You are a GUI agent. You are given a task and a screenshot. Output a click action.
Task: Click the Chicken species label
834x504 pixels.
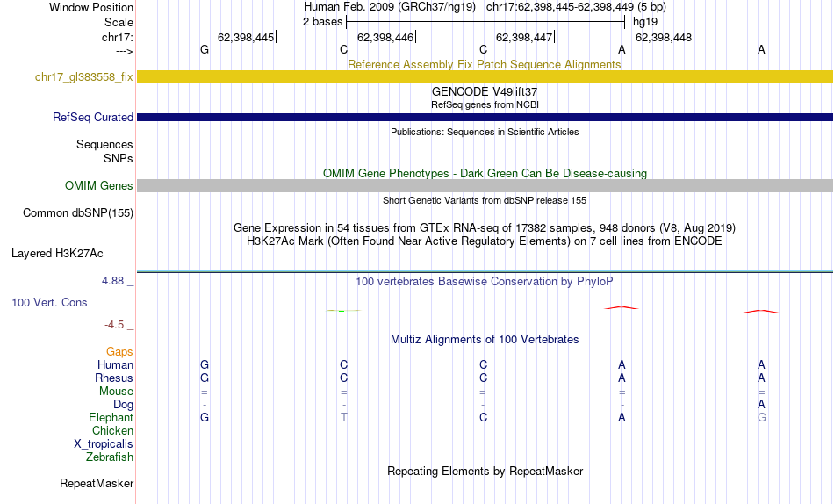(112, 430)
